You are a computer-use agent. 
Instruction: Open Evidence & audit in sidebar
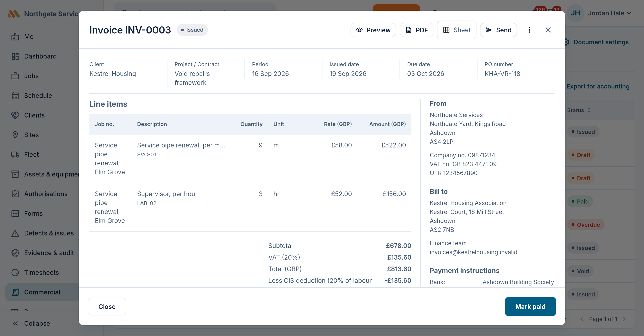coord(42,253)
